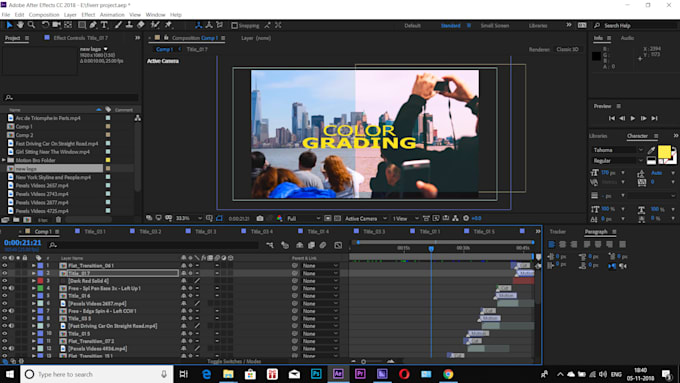Toggle eye for Free - Spl Pan Ease layer
This screenshot has width=680, height=383.
[5, 288]
